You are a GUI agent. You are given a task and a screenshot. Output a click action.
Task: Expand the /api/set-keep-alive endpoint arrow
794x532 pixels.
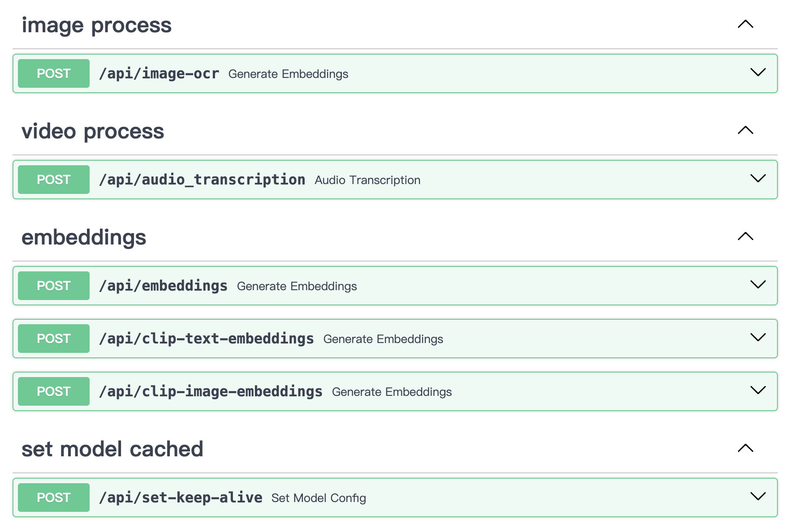[x=758, y=497]
